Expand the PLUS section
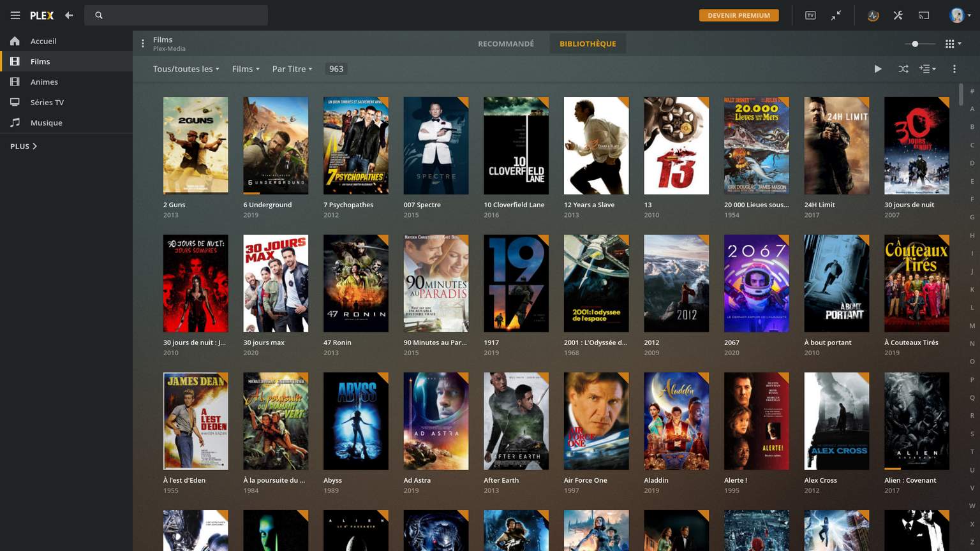 tap(24, 146)
